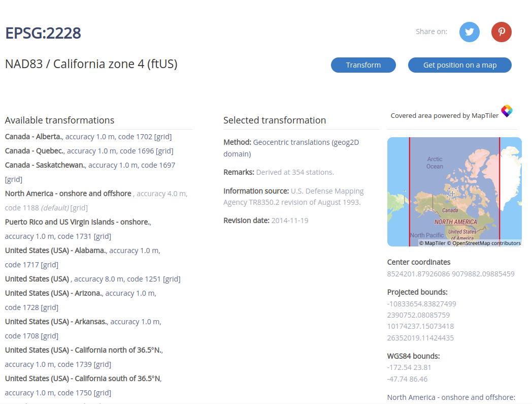Select the Canada - Quebec transformation
The image size is (532, 404).
coord(35,151)
